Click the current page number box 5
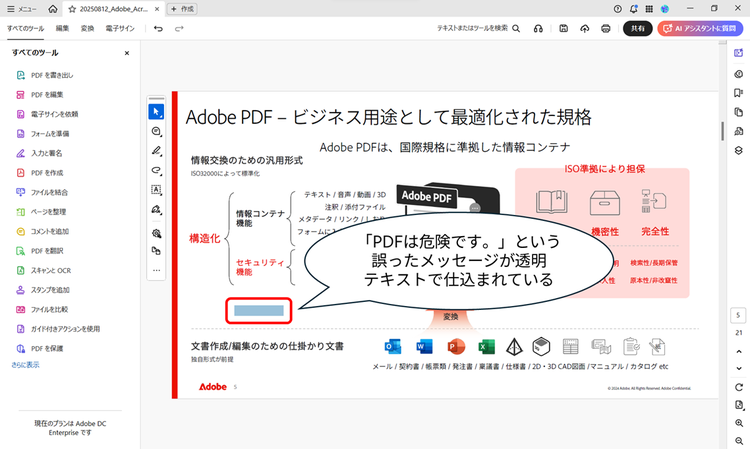The width and height of the screenshot is (750, 449). coord(738,315)
